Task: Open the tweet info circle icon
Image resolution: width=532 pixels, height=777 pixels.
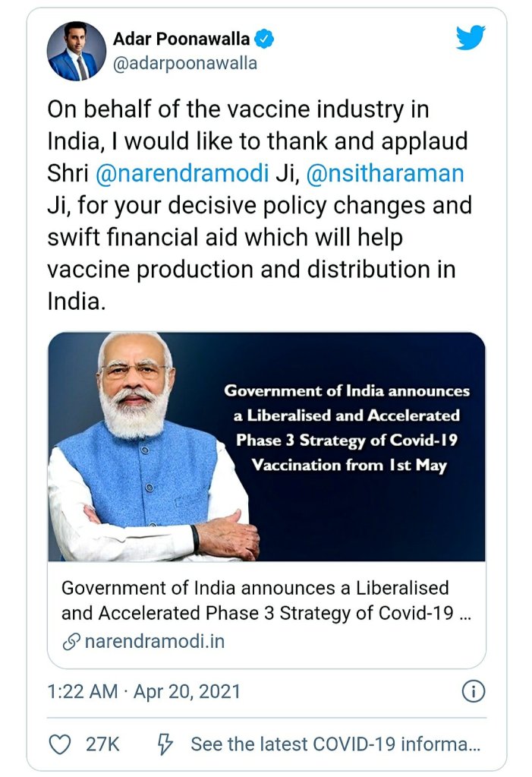Action: click(473, 691)
